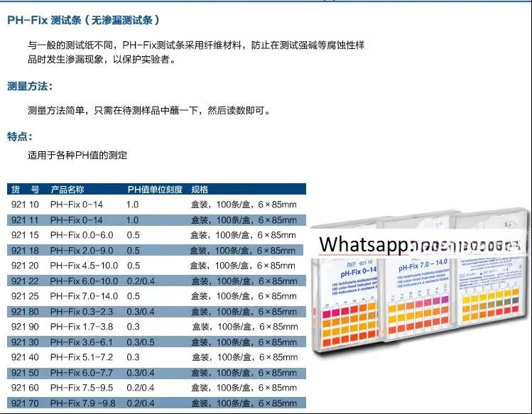This screenshot has width=532, height=414.
Task: Select item number '921 25'
Action: 25,296
